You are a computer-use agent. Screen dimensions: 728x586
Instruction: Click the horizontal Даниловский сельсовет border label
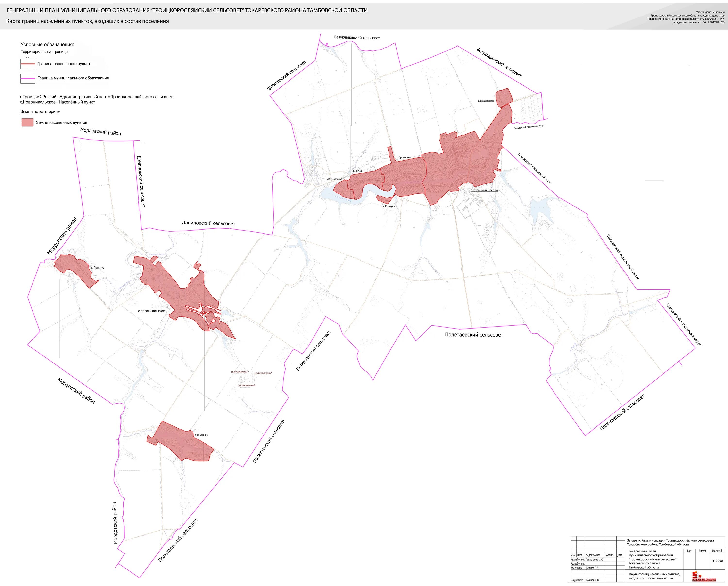(x=208, y=223)
